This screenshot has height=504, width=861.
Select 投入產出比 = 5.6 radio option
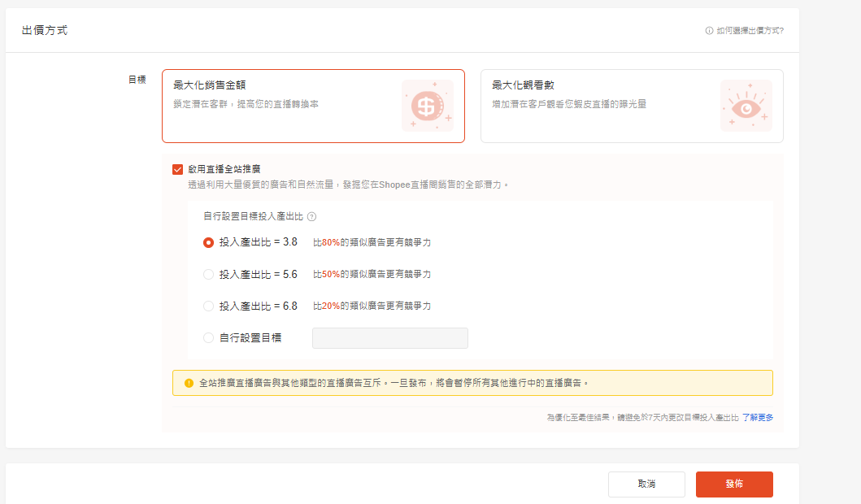(x=208, y=275)
